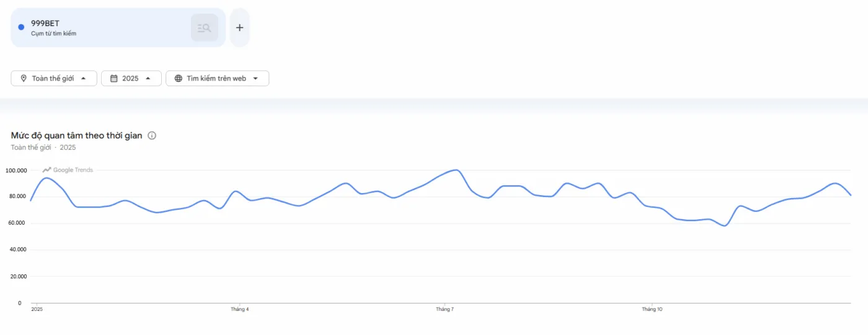Click the caret arrow beside 2025
The image size is (868, 335).
[148, 79]
